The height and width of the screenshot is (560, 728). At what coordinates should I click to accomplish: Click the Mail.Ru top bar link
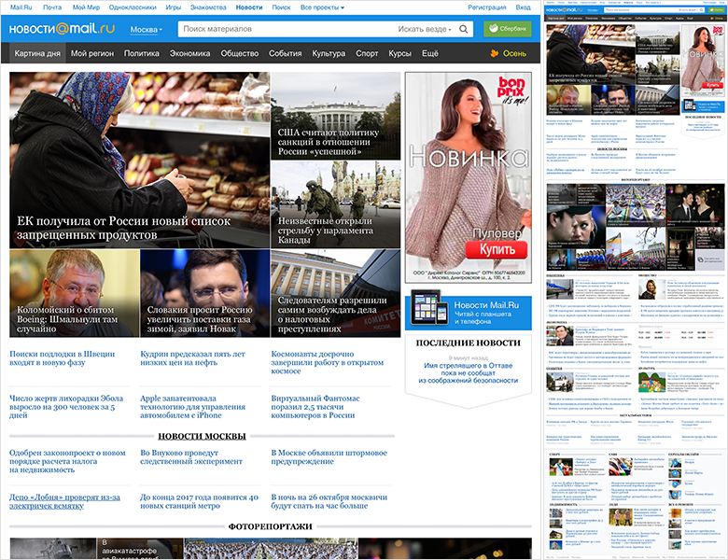[21, 7]
